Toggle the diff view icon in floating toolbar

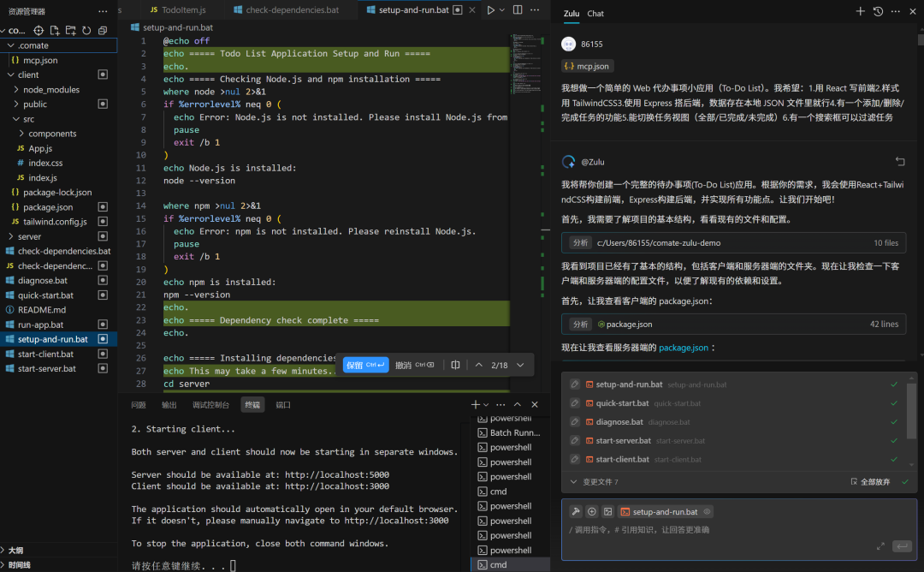(455, 365)
